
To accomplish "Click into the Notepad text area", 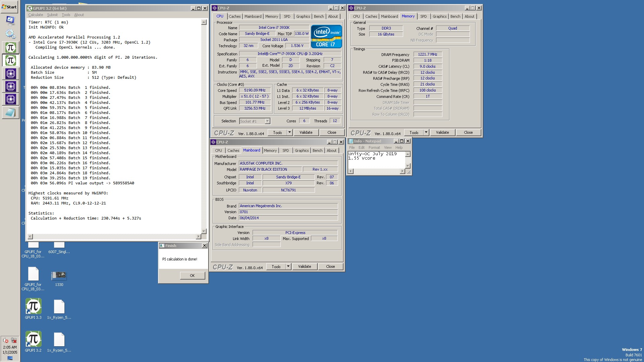I will 377,160.
